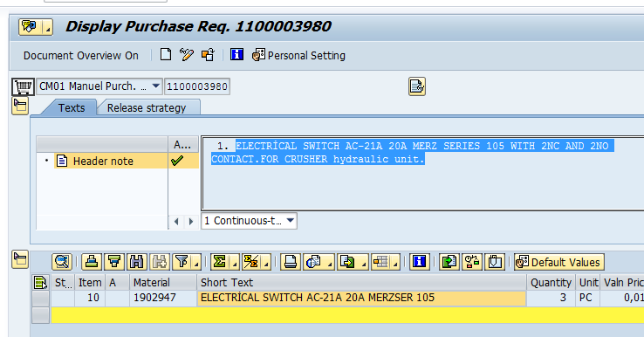The image size is (644, 337).
Task: Click the Material column header
Action: click(163, 282)
